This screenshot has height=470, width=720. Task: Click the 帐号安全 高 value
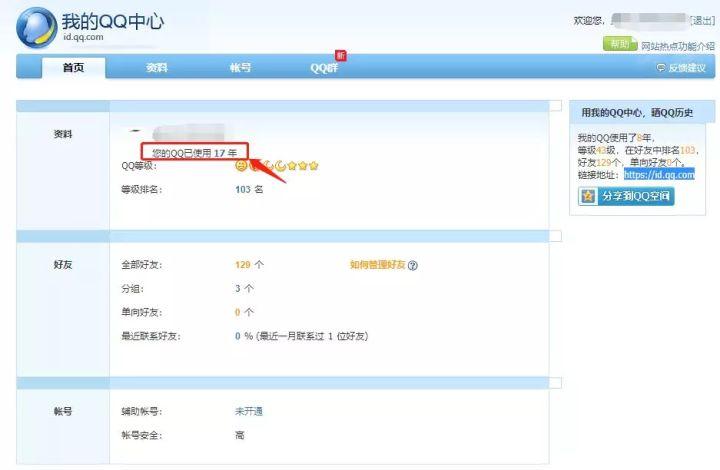tap(240, 435)
